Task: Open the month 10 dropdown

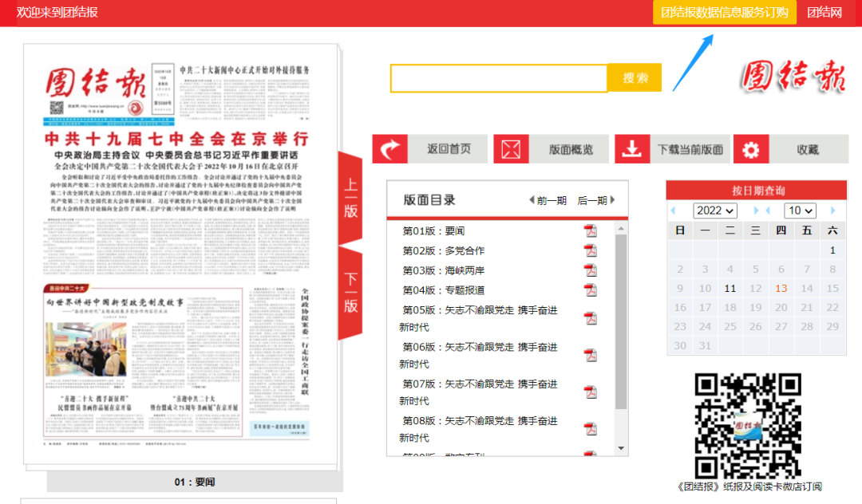Action: [x=800, y=211]
